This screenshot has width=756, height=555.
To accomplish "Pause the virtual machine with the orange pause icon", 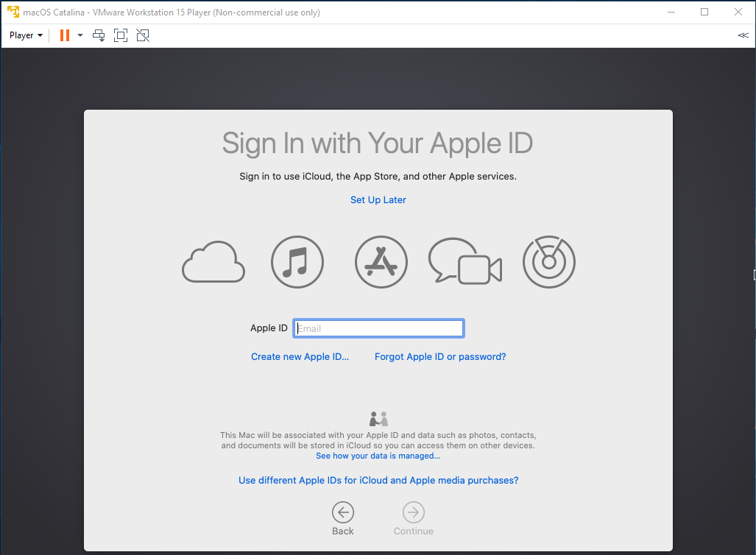I will [65, 35].
